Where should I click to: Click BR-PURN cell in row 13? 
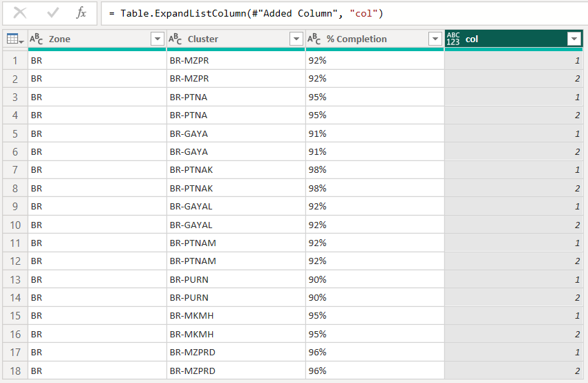click(x=236, y=279)
